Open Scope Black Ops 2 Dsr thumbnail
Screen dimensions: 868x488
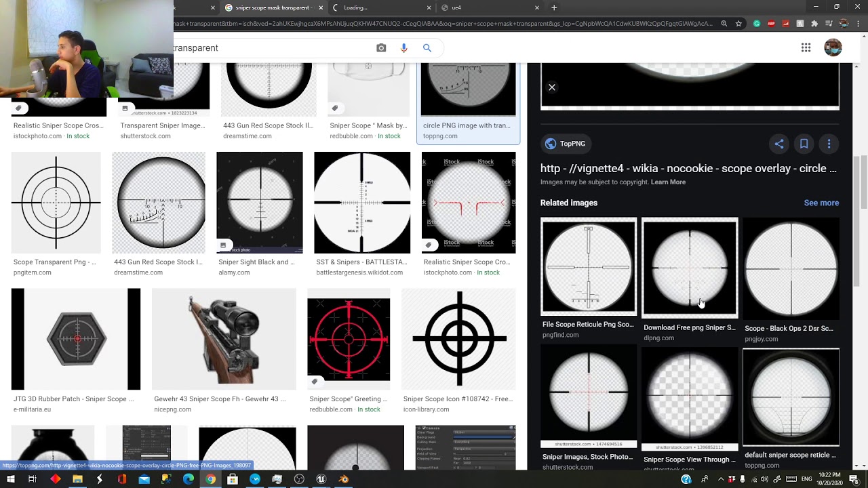791,268
